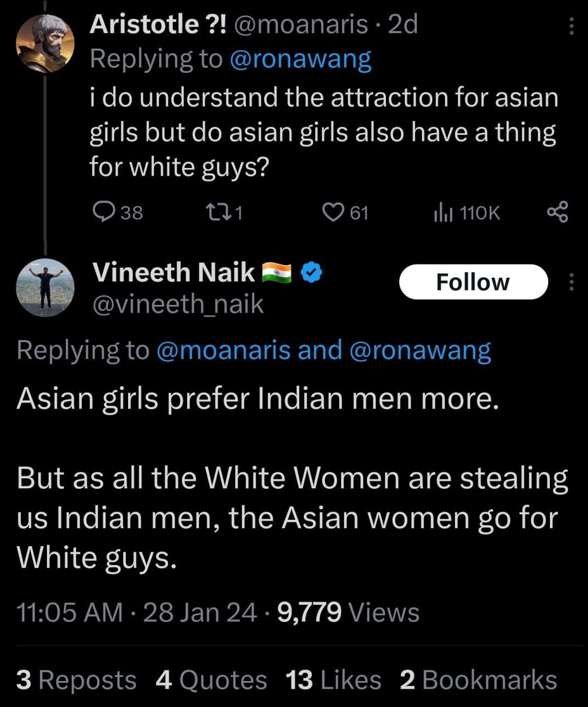
Task: View the 3 Reposts list
Action: point(76,680)
